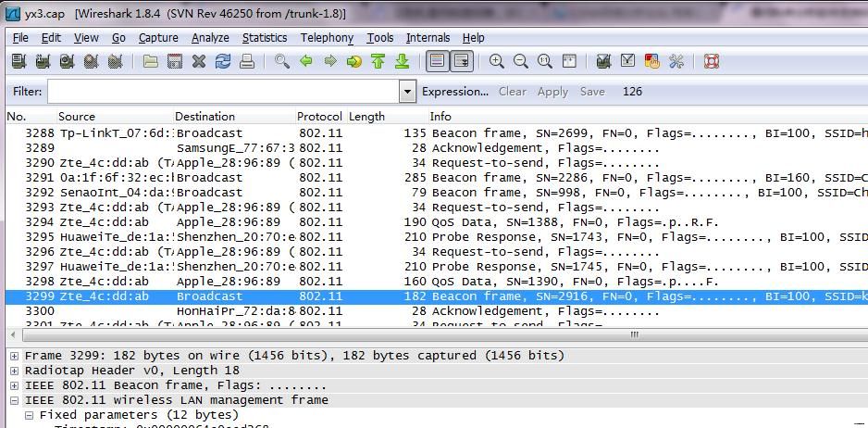Open the Analyze menu
The image size is (868, 428).
(210, 38)
